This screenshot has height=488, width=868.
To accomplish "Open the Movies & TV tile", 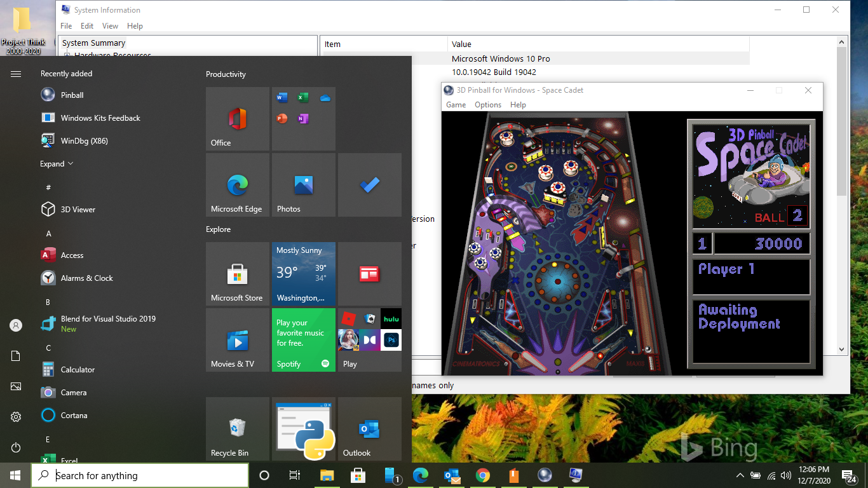I will tap(238, 340).
